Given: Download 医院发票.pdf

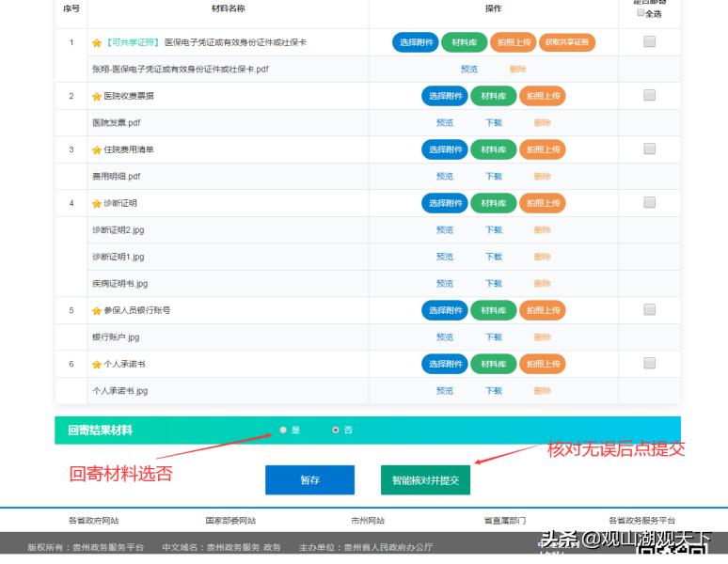Looking at the screenshot, I should coord(494,122).
